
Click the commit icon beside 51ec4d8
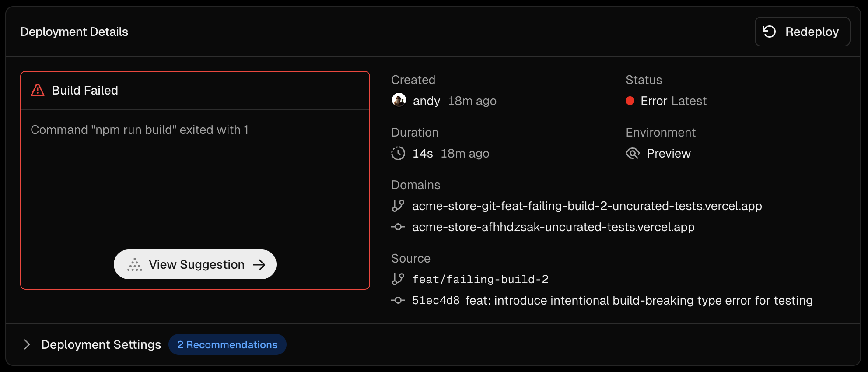[x=398, y=300]
